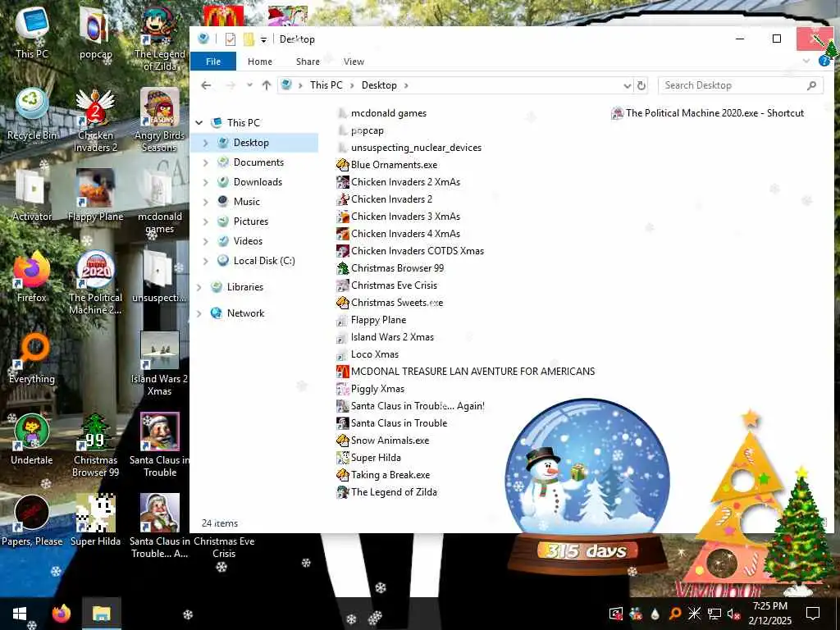Select The Legend of Zilda desktop icon

click(x=159, y=39)
